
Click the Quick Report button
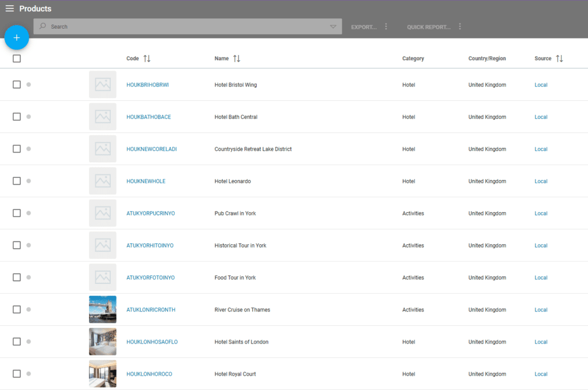tap(428, 27)
